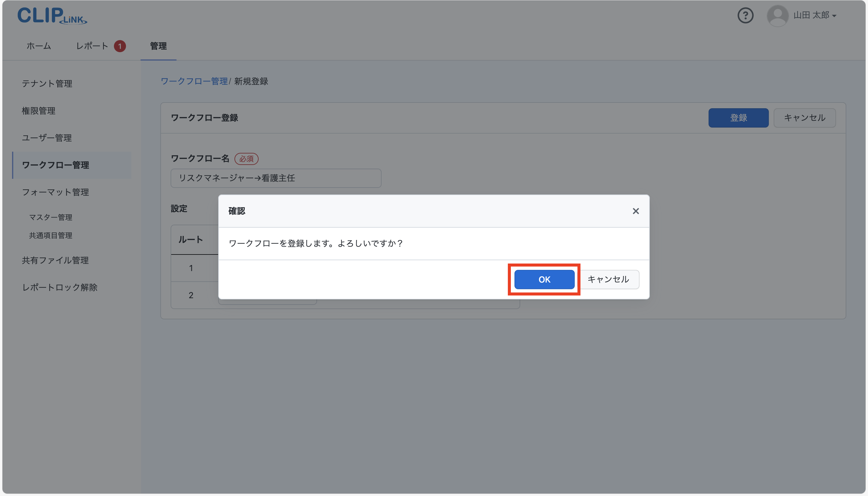
Task: Close the 確認 dialog with the X
Action: 635,211
